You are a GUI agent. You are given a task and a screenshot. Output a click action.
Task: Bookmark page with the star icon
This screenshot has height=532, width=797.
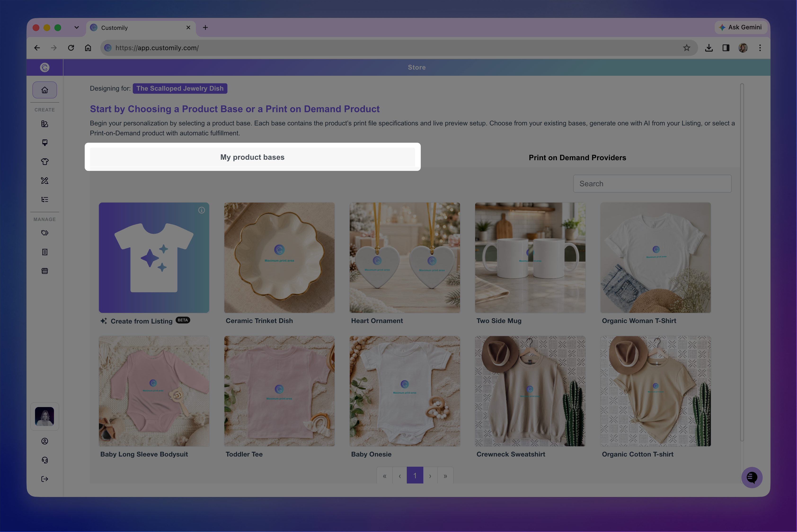pyautogui.click(x=687, y=48)
